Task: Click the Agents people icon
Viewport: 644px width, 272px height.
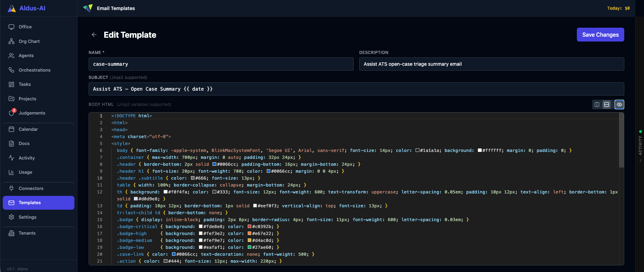Action: pyautogui.click(x=11, y=55)
